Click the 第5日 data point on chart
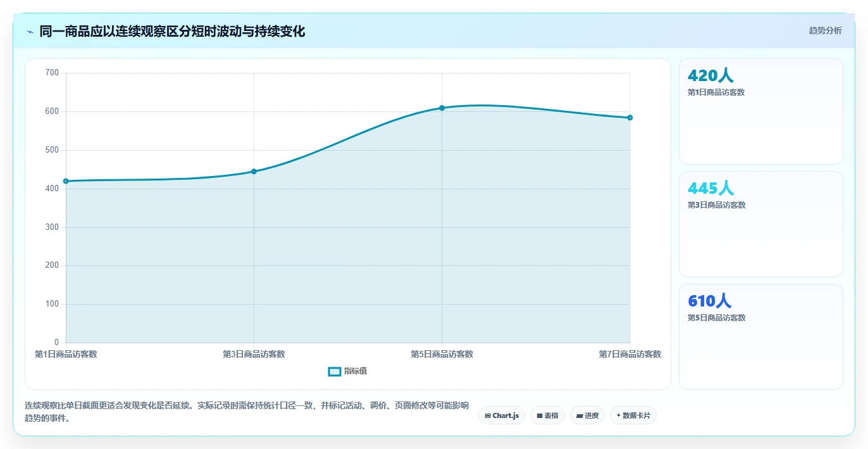Screen dimensions: 868x449 coord(442,108)
